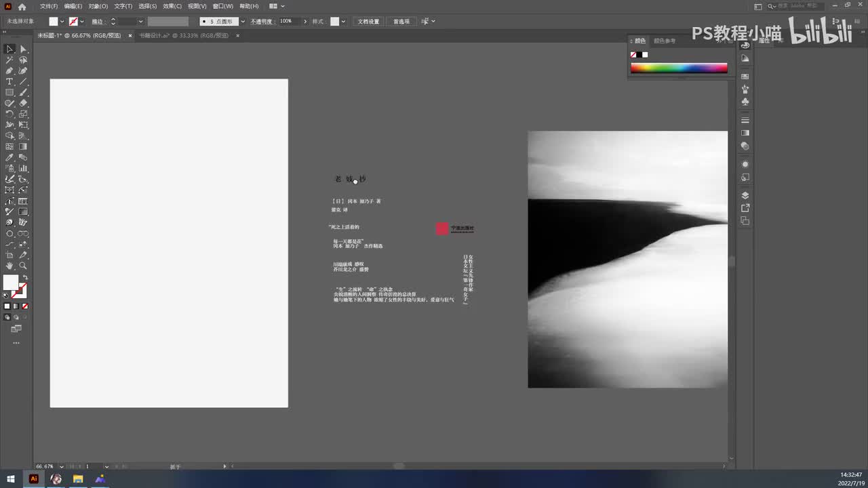Select the black swatch in Color panel

pyautogui.click(x=639, y=55)
